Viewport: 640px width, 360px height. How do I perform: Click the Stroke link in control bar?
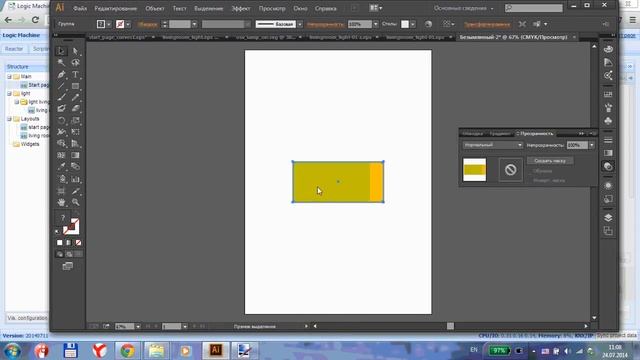coord(147,24)
